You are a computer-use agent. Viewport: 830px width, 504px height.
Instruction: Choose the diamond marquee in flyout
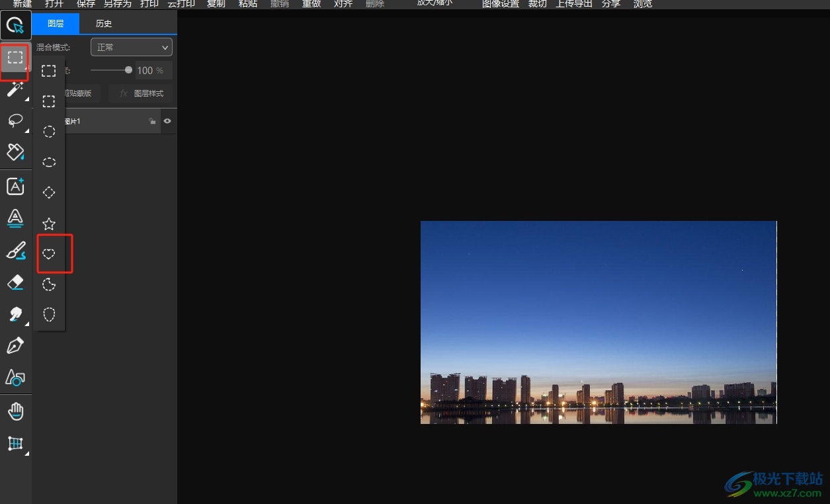(49, 192)
